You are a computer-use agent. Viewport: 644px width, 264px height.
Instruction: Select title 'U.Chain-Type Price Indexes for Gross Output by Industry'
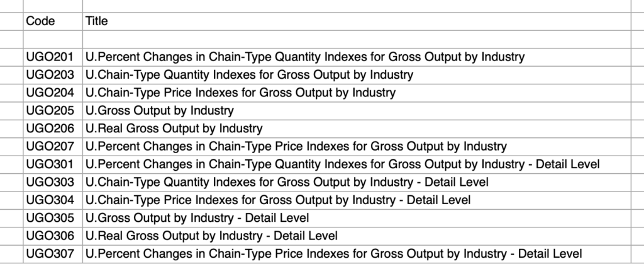[240, 93]
